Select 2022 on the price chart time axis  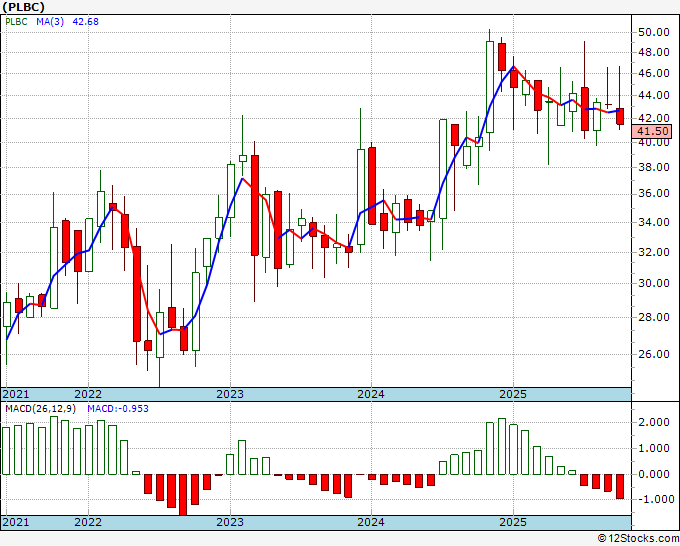(x=88, y=394)
